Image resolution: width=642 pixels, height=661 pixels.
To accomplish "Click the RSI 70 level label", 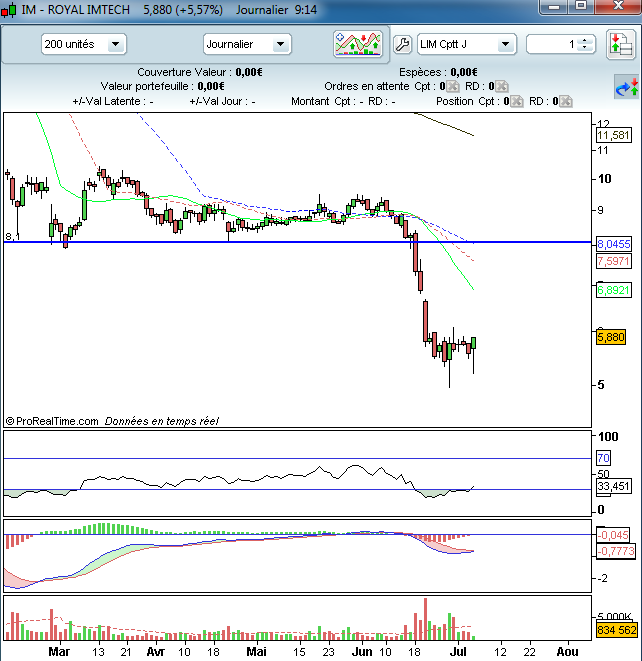I will [x=603, y=458].
